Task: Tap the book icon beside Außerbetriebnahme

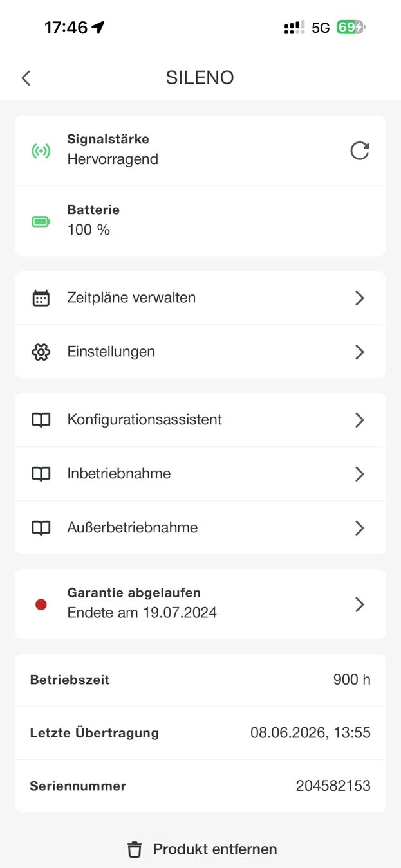Action: click(x=41, y=528)
